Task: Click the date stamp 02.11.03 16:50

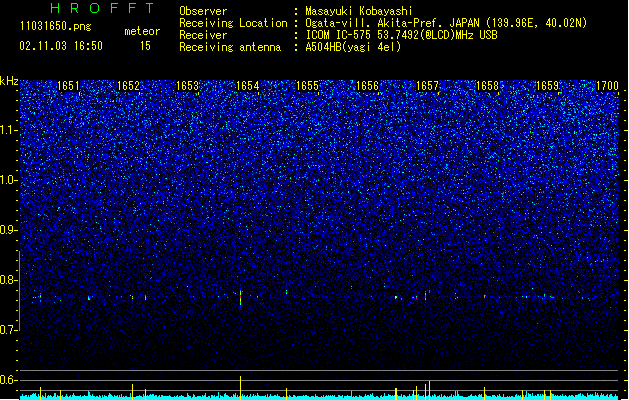Action: point(61,46)
